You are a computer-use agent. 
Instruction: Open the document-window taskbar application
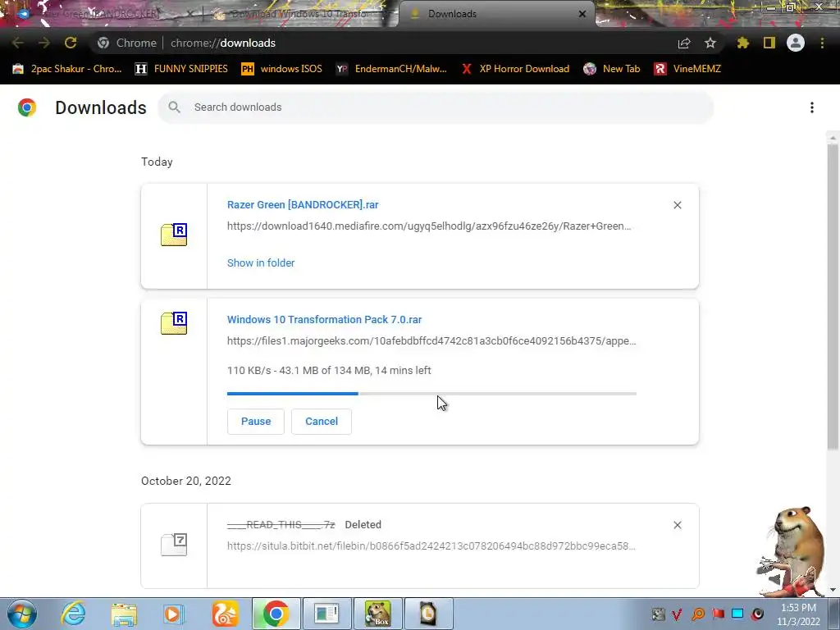pyautogui.click(x=326, y=614)
